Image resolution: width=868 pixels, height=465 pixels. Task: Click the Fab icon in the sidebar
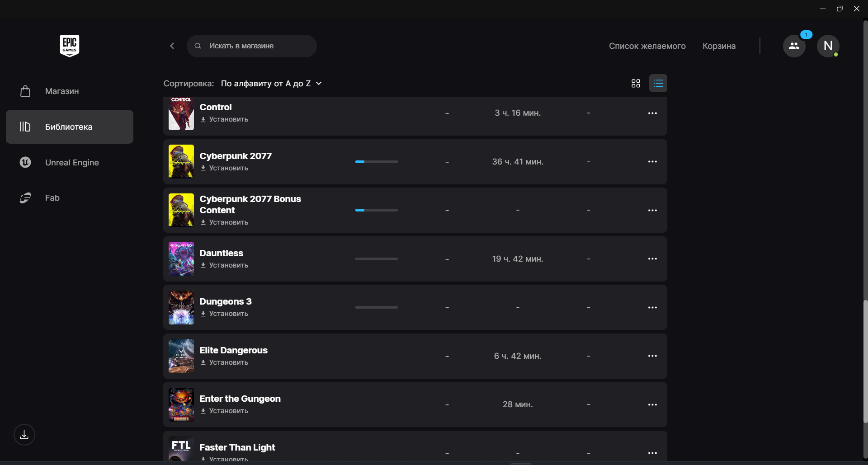(25, 198)
